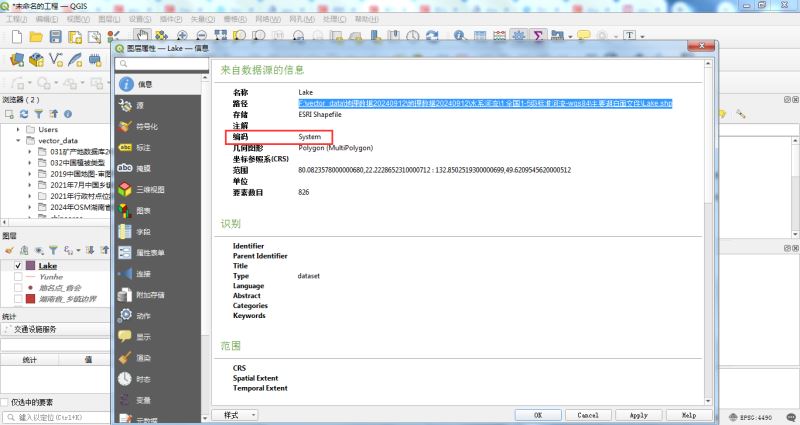Open statistics layer combo 交通设施服务
The height and width of the screenshot is (425, 800).
(55, 330)
